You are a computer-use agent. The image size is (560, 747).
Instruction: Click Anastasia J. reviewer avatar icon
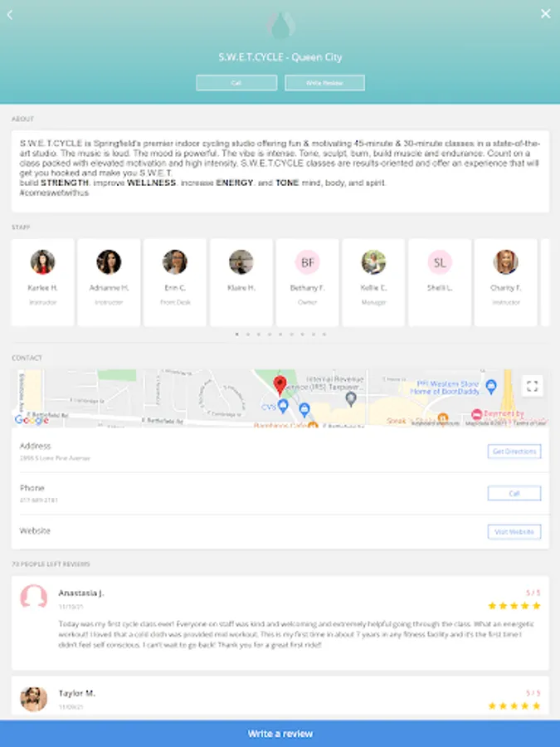pyautogui.click(x=34, y=596)
